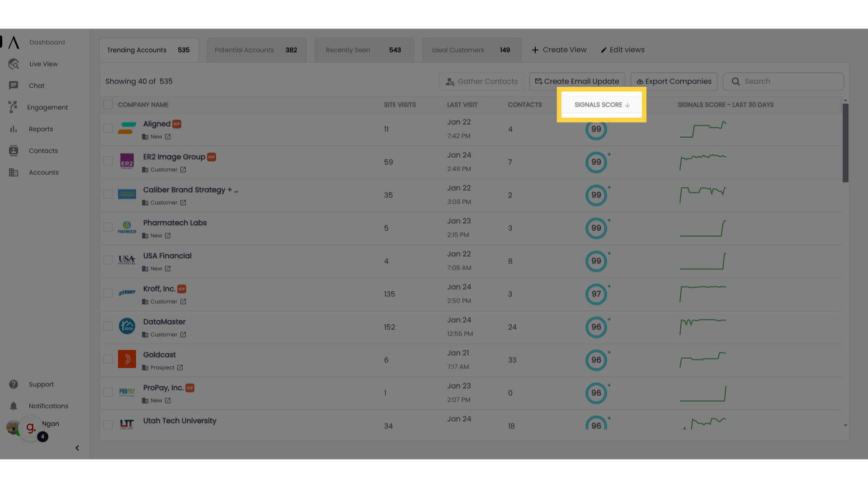Screen dimensions: 868x488
Task: Click the Search input field
Action: pyautogui.click(x=783, y=81)
